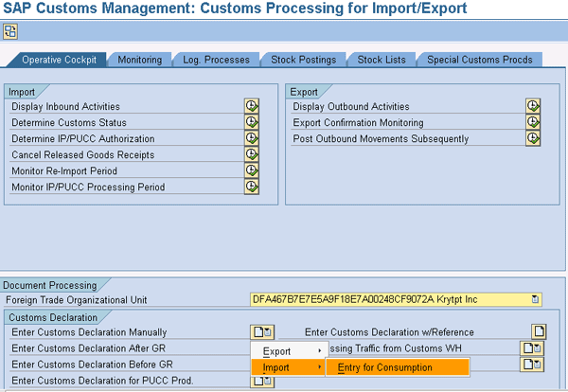Run Determine Customs Status
This screenshot has width=568, height=392.
(x=251, y=122)
